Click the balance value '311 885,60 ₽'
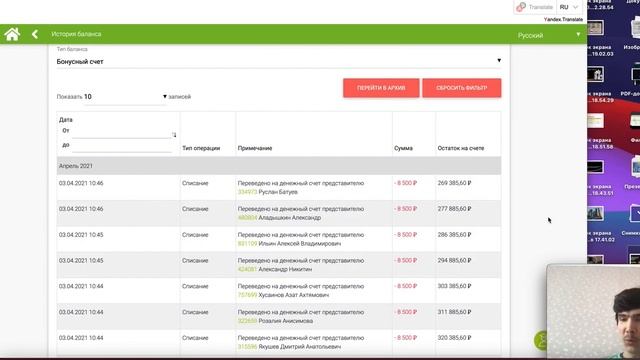This screenshot has height=360, width=640. [x=454, y=312]
